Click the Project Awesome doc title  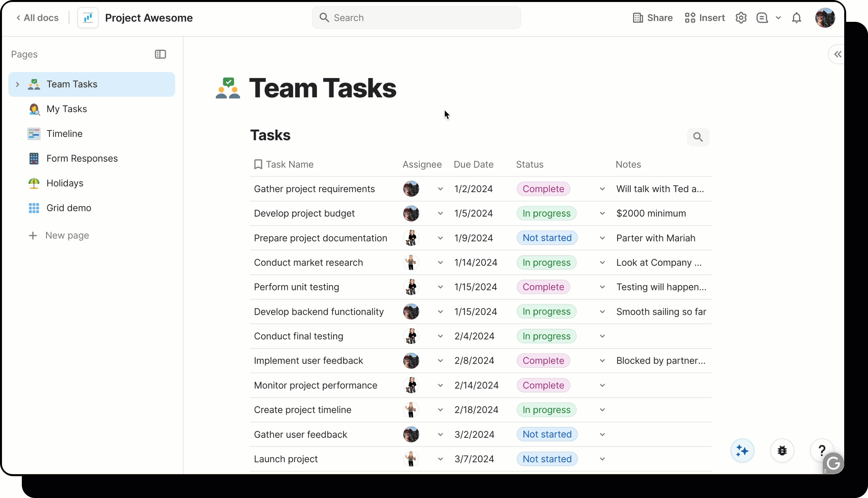tap(149, 18)
